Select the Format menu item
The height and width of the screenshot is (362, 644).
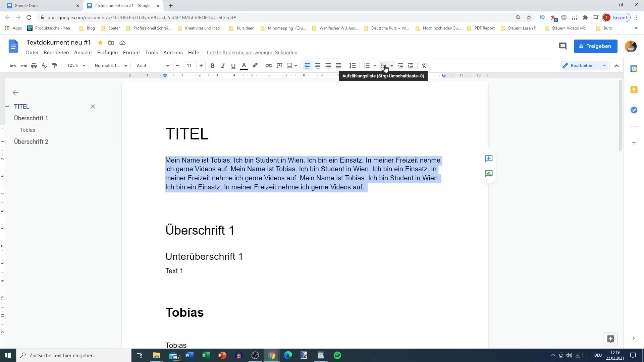(131, 53)
